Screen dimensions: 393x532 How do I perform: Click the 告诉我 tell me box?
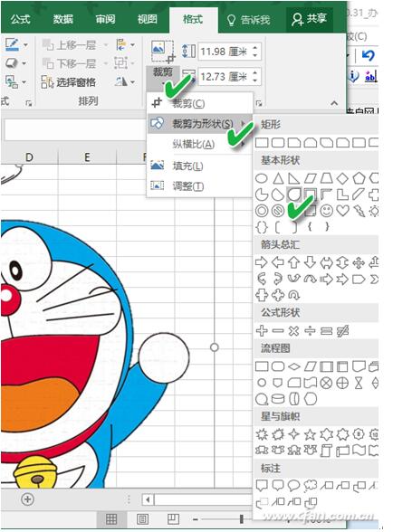[x=249, y=20]
